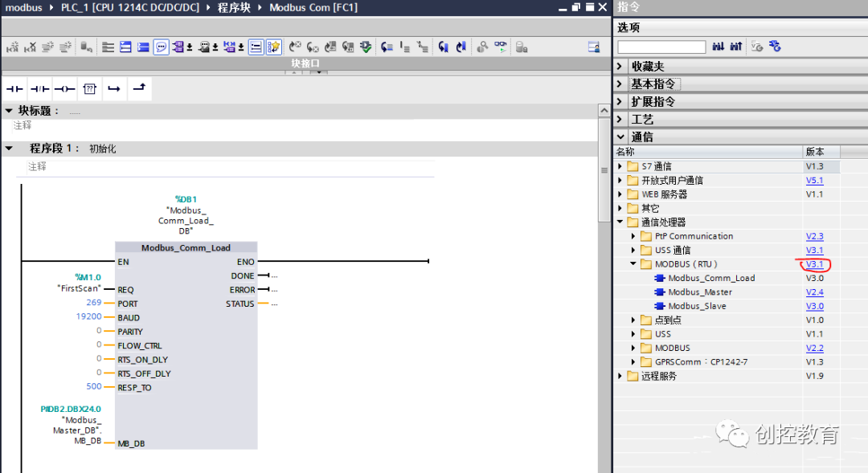Screen dimensions: 868x473
Task: Insert a normally open contact
Action: (x=14, y=89)
